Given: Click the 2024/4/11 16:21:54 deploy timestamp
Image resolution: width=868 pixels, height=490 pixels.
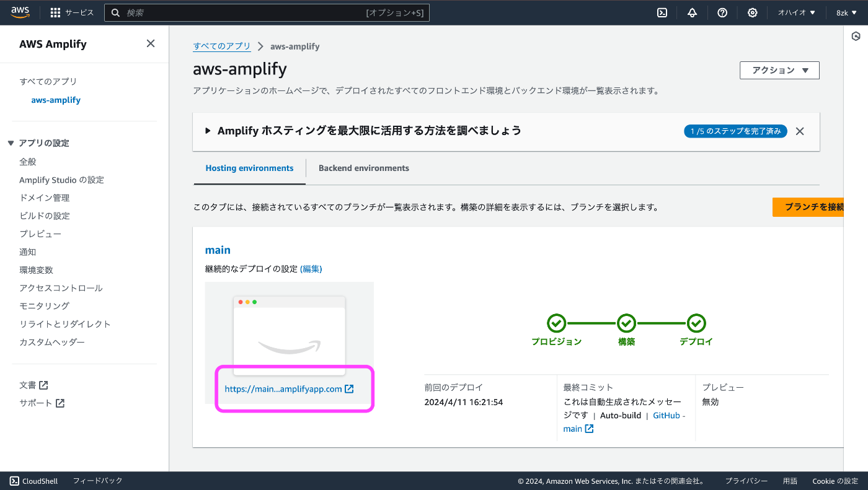Looking at the screenshot, I should tap(464, 402).
